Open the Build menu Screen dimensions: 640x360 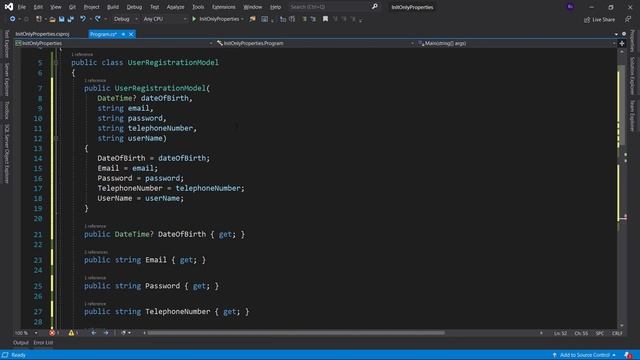click(113, 7)
